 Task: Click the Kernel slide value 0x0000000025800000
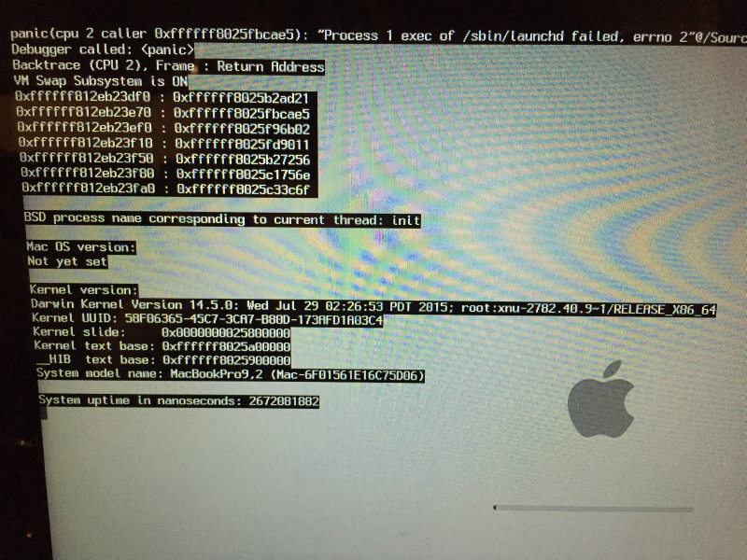(226, 333)
